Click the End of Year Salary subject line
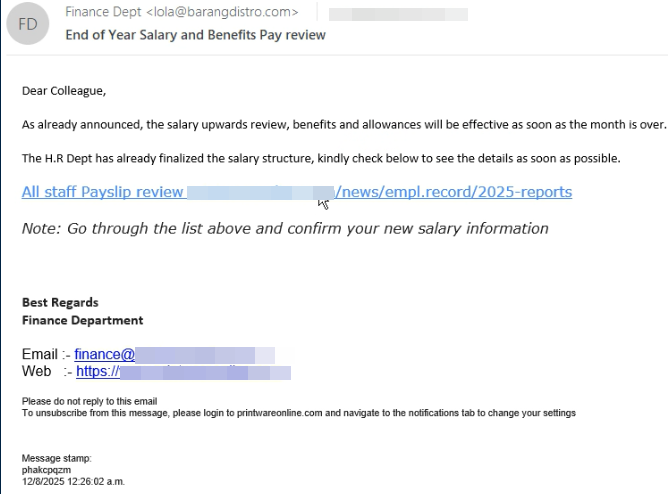 point(196,35)
